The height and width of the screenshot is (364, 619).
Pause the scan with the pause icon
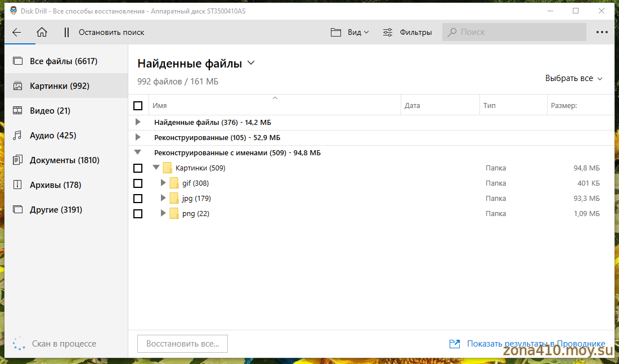pyautogui.click(x=66, y=33)
